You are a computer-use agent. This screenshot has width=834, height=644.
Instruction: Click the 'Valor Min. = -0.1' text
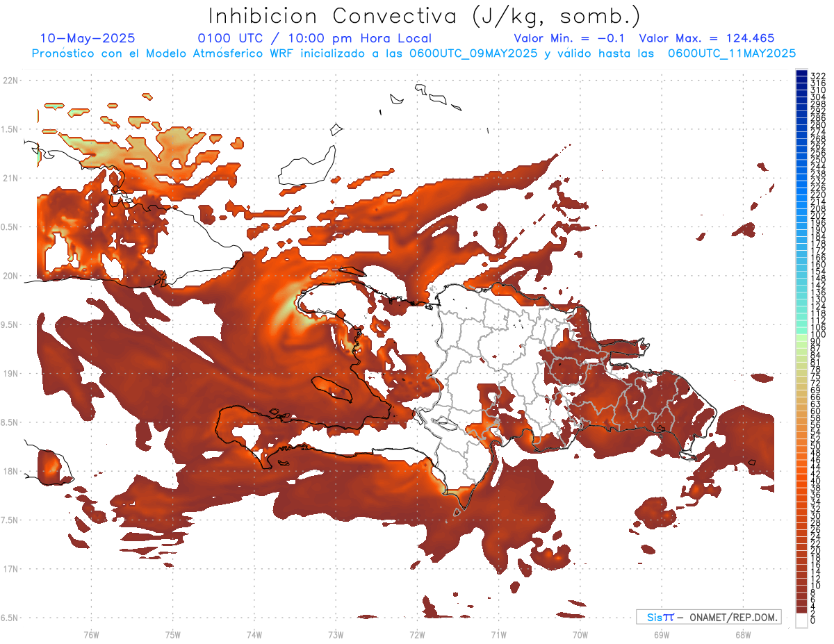570,39
